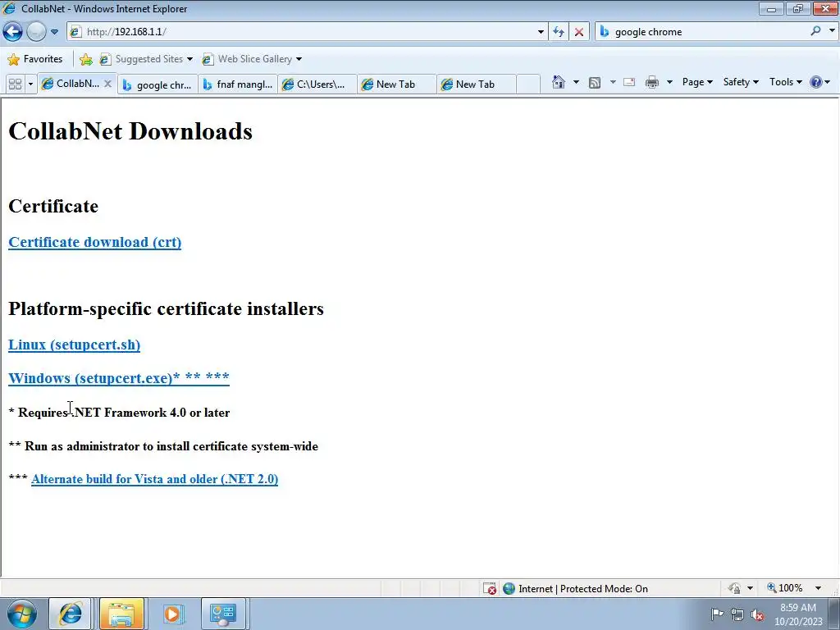Open Alternate build for Vista link
This screenshot has height=630, width=840.
tap(154, 479)
